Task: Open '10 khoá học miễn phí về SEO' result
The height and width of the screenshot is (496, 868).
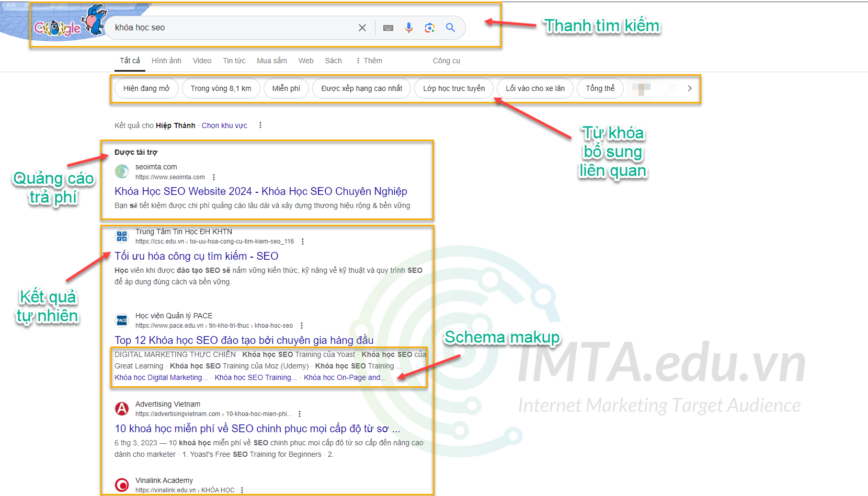Action: coord(257,429)
